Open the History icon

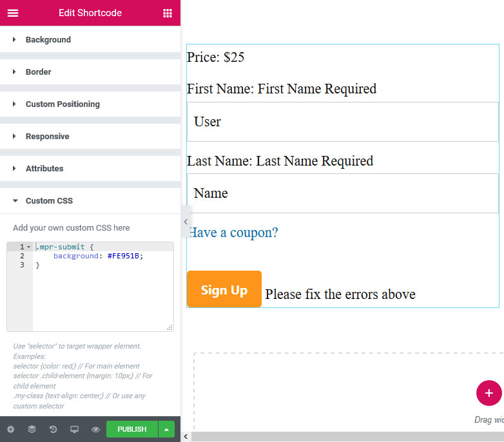[x=53, y=429]
